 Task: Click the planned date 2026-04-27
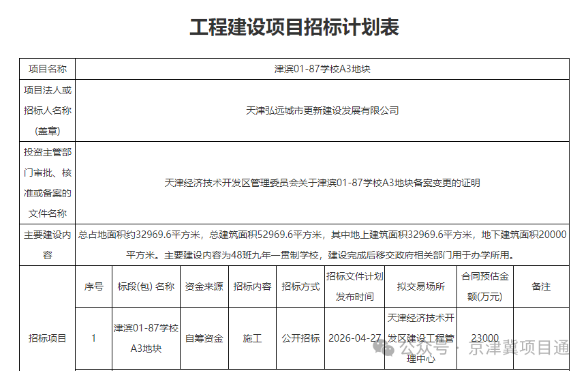pyautogui.click(x=354, y=338)
